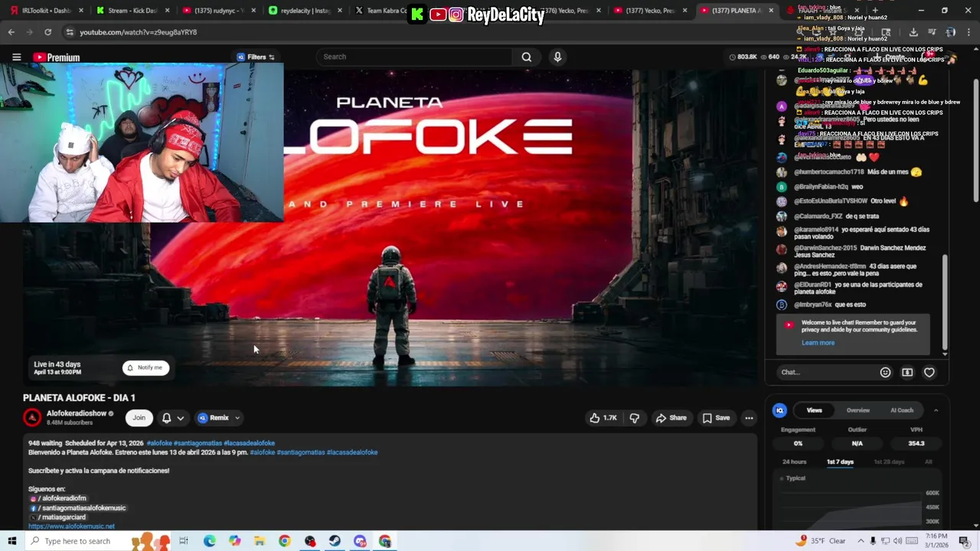Click the address bar URL
This screenshot has width=980, height=551.
[x=138, y=32]
